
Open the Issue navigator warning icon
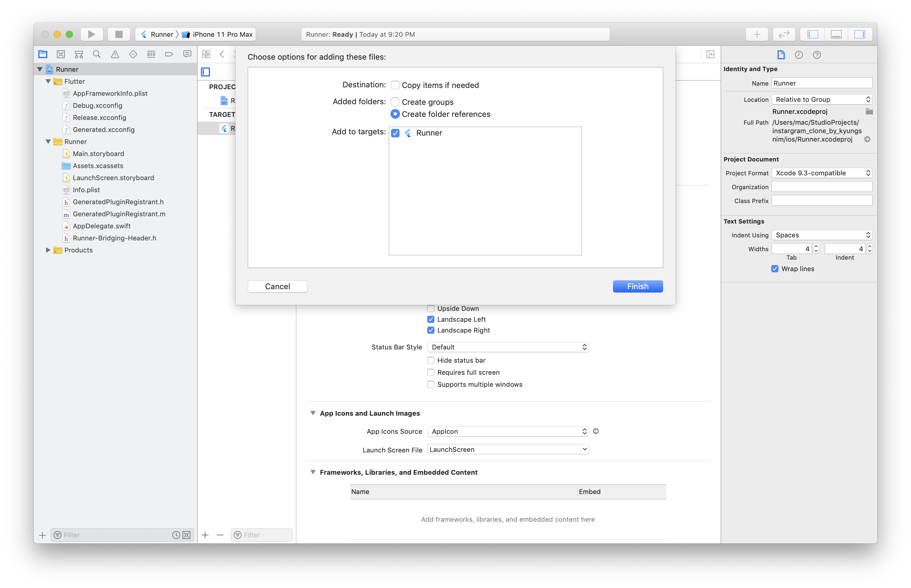click(x=115, y=54)
